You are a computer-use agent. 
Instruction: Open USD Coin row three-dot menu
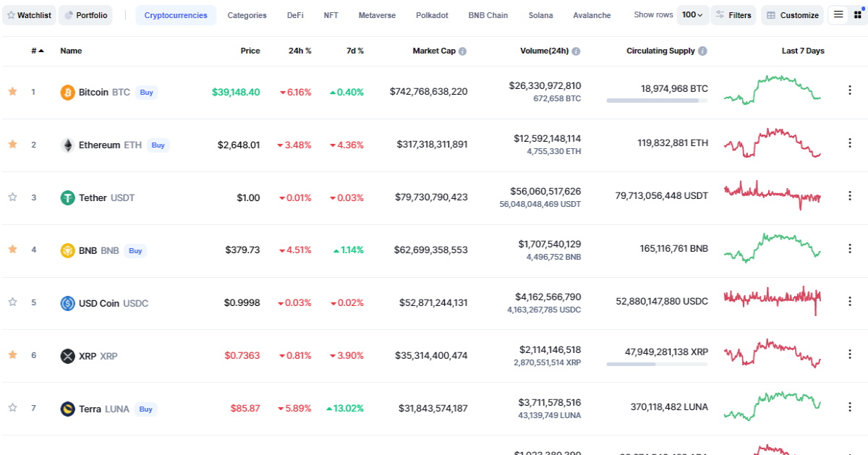(850, 301)
